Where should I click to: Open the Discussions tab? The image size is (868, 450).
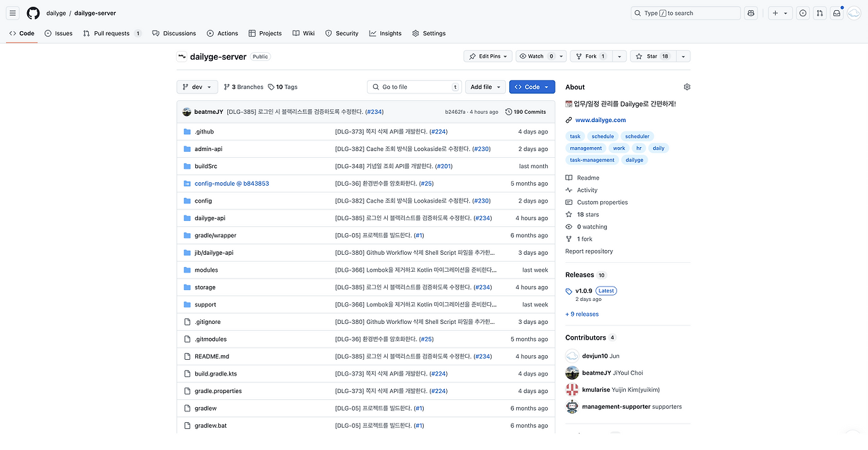[174, 33]
